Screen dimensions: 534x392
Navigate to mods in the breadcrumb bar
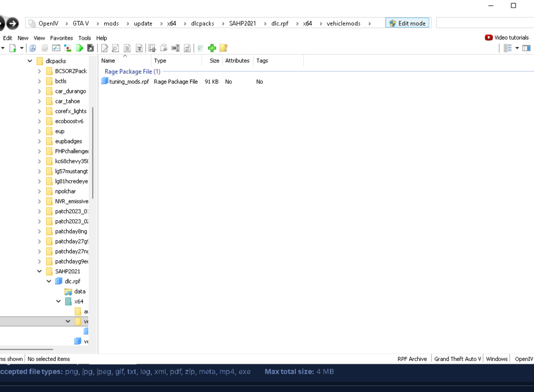111,23
